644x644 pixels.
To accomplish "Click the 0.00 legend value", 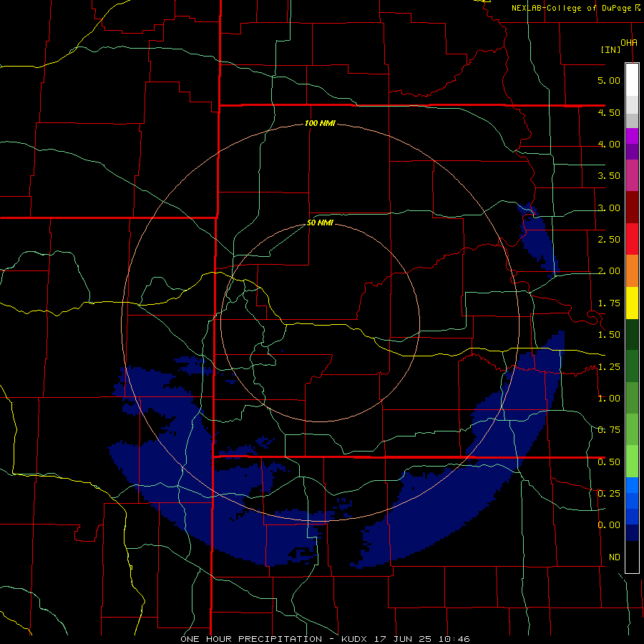I will (x=609, y=525).
